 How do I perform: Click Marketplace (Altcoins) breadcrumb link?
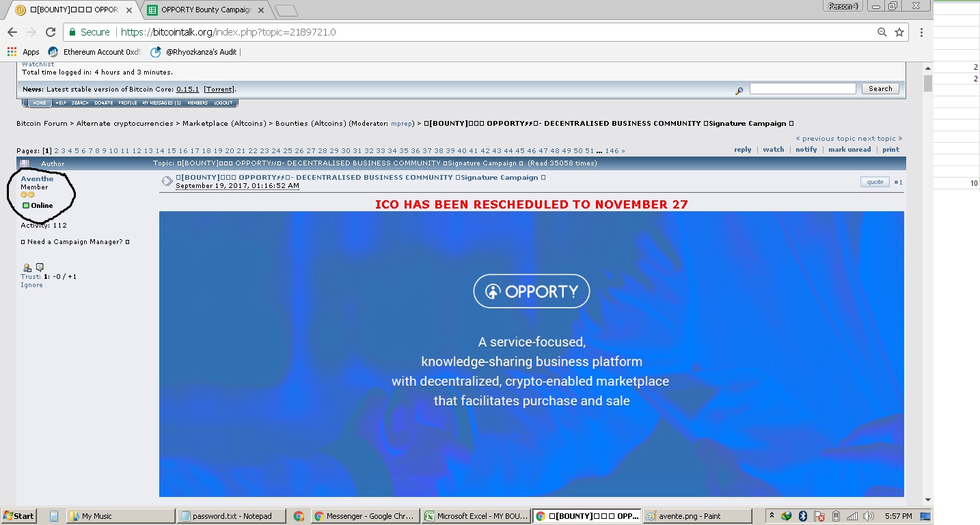pyautogui.click(x=224, y=124)
